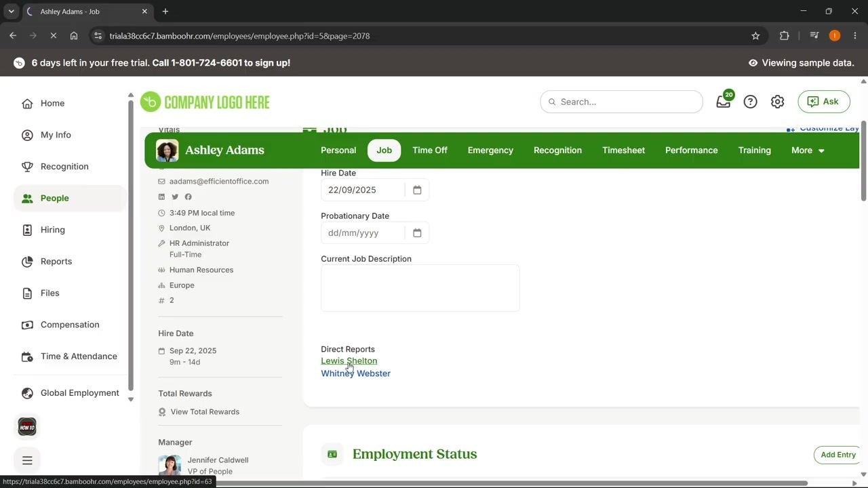Click the email aadams@efficientoffice.com
Image resolution: width=868 pixels, height=488 pixels.
tap(219, 182)
